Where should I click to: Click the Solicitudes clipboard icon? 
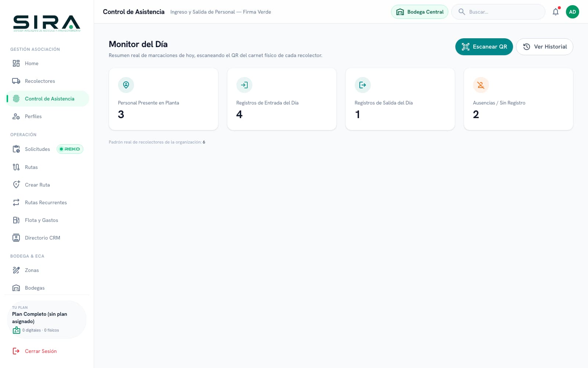(16, 149)
